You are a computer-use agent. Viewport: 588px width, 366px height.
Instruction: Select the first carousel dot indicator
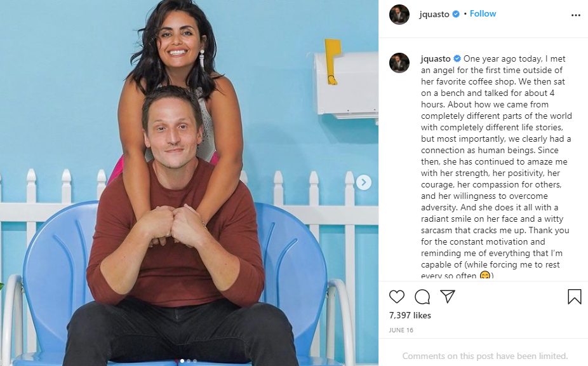182,361
